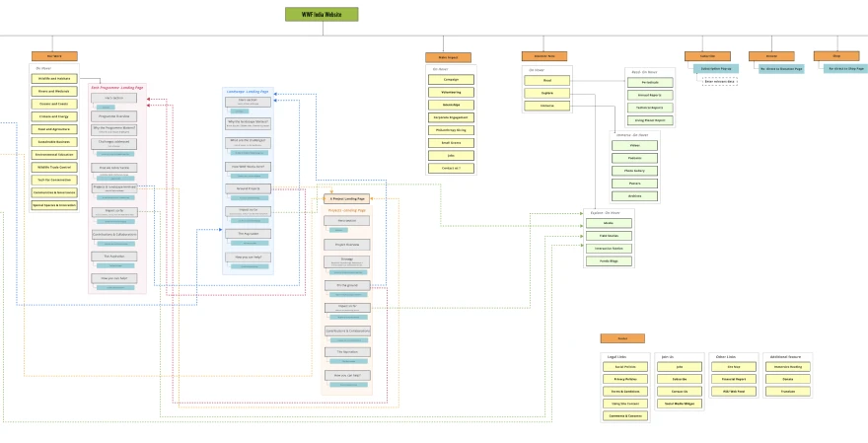
Task: Select Re-direct to Shop Page box
Action: click(x=846, y=69)
